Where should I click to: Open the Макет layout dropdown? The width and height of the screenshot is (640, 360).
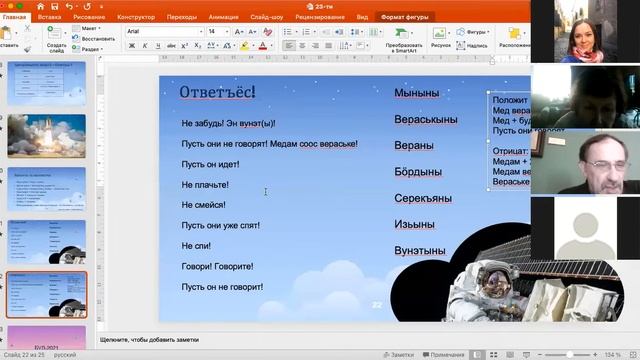pyautogui.click(x=87, y=29)
